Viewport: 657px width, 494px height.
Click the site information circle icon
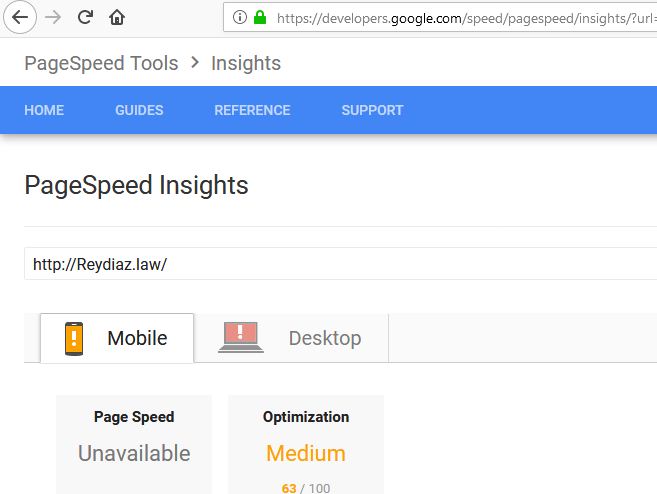point(240,17)
